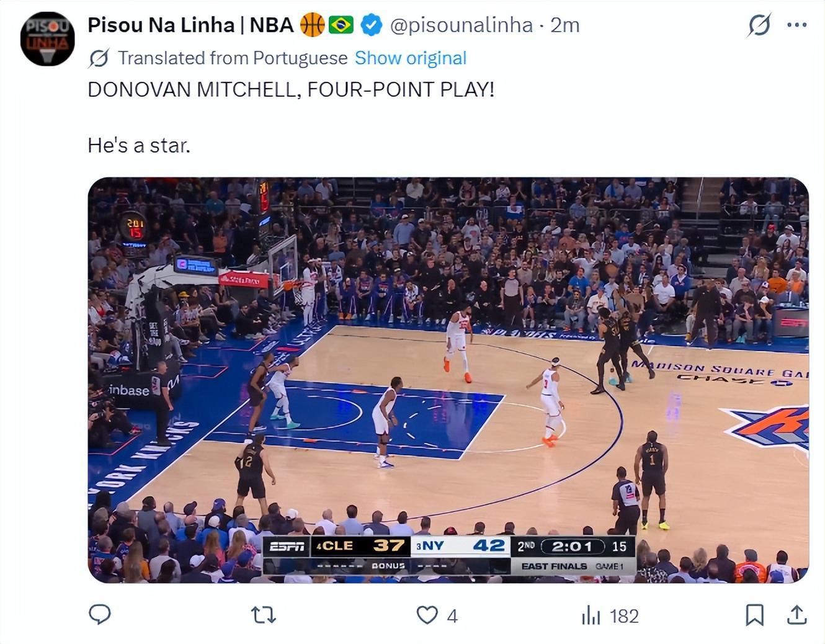Click the ESPN scoreboard overlay in the video

pos(450,555)
